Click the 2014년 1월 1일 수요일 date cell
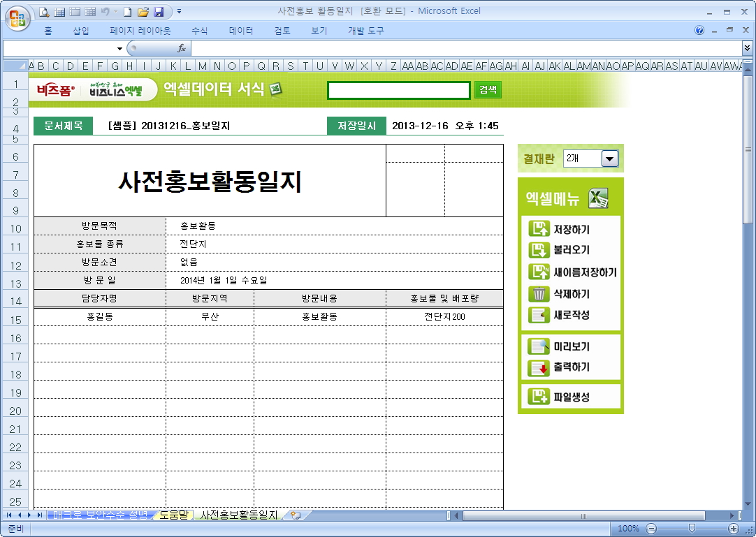Viewport: 756px width, 537px height. click(x=334, y=281)
